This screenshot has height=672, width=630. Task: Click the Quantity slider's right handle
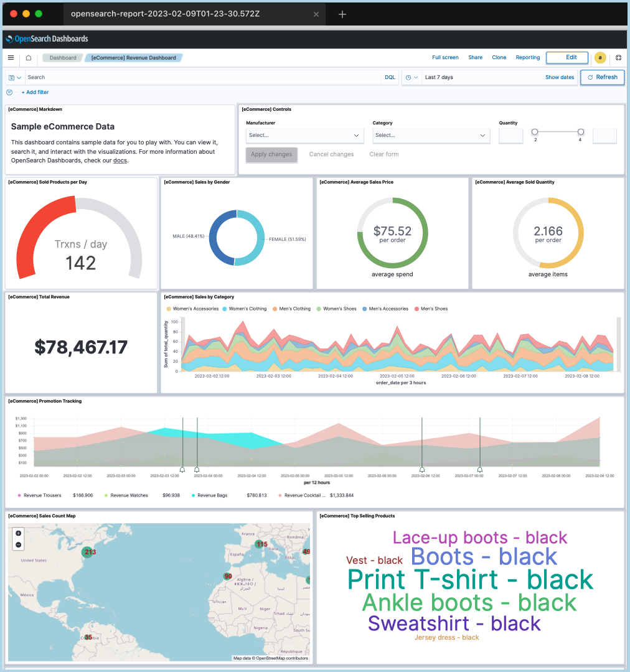(x=581, y=132)
